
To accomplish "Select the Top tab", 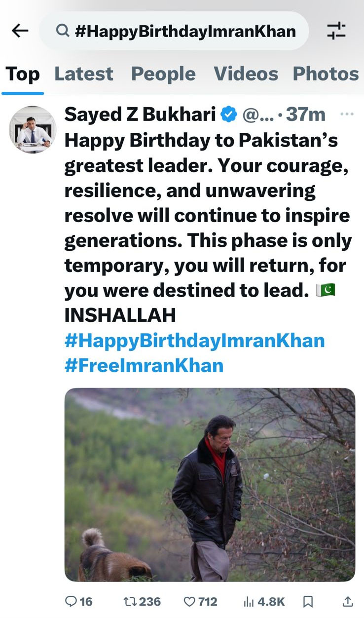I will [x=23, y=74].
